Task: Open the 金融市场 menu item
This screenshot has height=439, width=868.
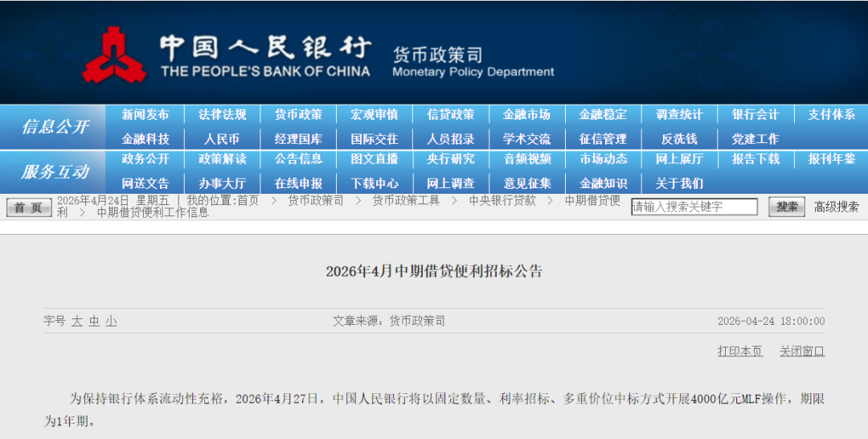Action: tap(526, 115)
